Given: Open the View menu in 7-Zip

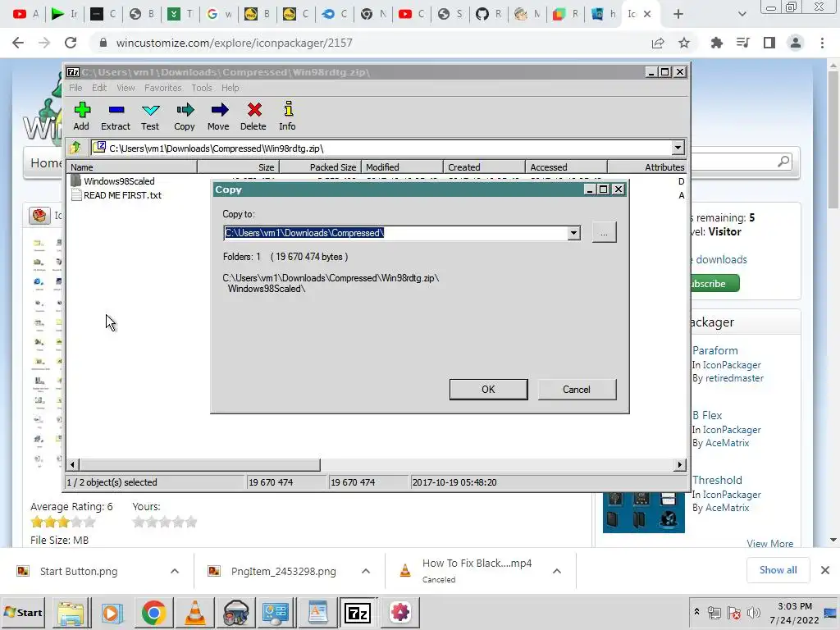Looking at the screenshot, I should tap(126, 88).
